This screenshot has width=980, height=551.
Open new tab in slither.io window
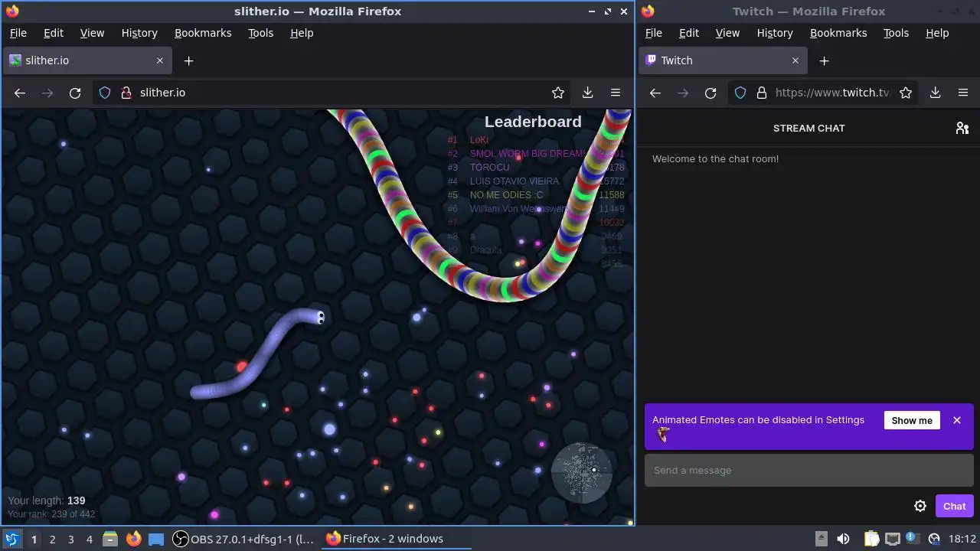(x=188, y=60)
